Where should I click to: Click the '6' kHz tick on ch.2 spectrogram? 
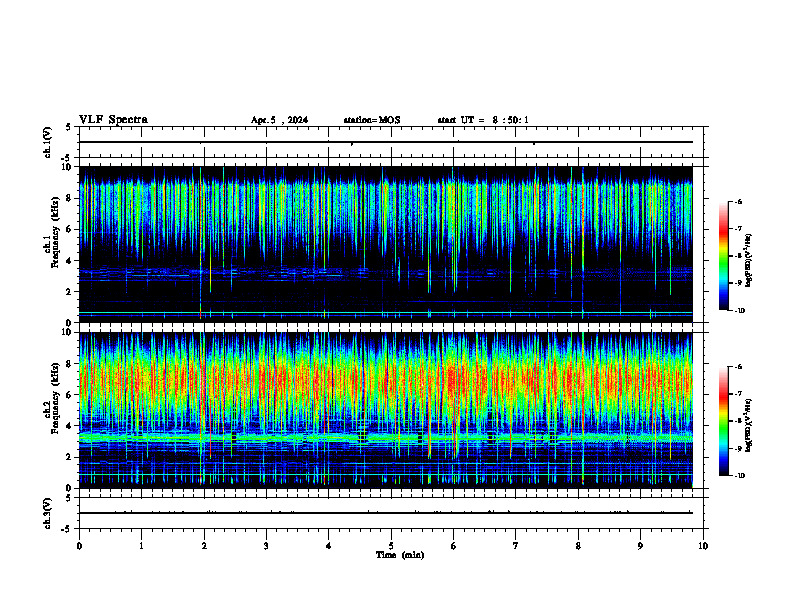pyautogui.click(x=69, y=395)
